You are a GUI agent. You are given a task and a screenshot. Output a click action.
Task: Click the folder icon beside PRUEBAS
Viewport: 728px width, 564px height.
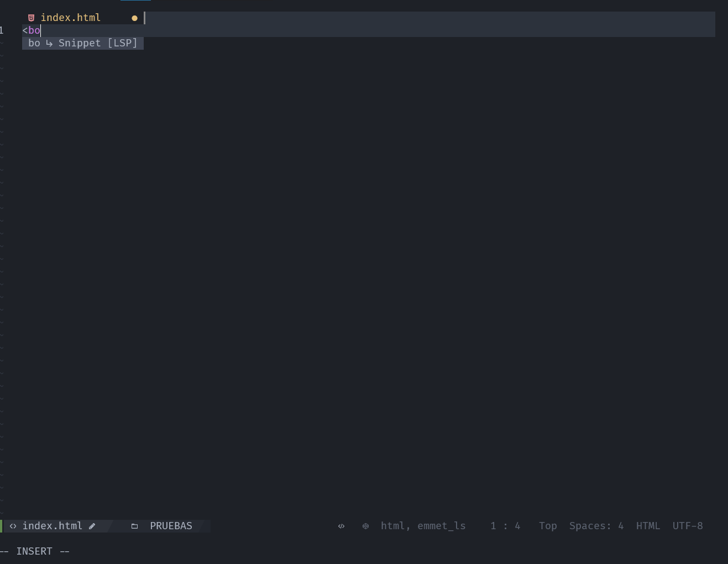(x=134, y=526)
